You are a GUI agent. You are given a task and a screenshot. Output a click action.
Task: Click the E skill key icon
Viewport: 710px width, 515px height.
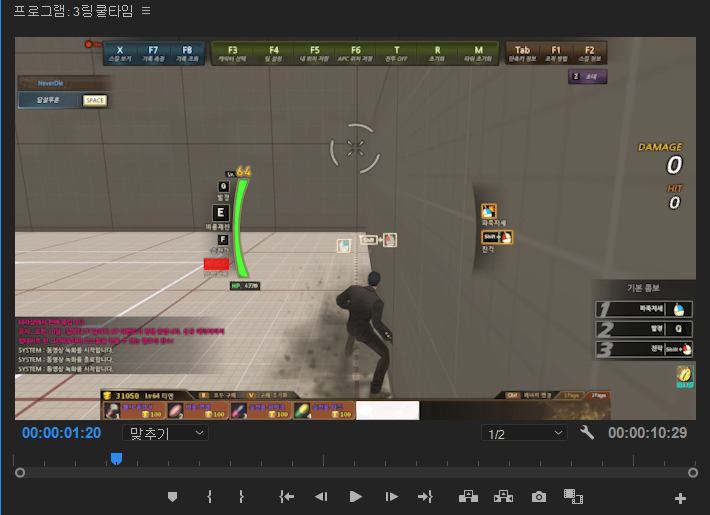point(221,212)
